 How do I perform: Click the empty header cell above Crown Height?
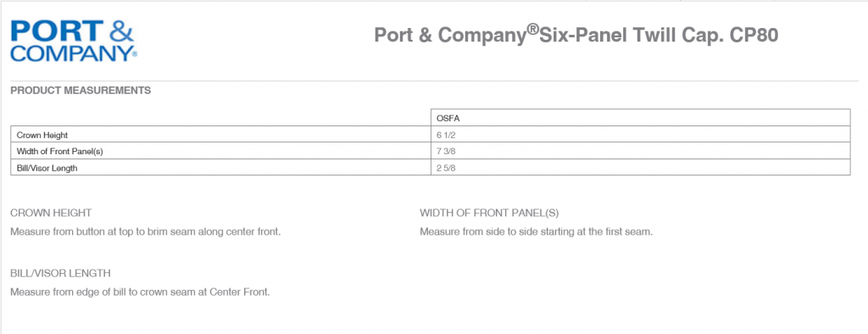click(x=221, y=118)
